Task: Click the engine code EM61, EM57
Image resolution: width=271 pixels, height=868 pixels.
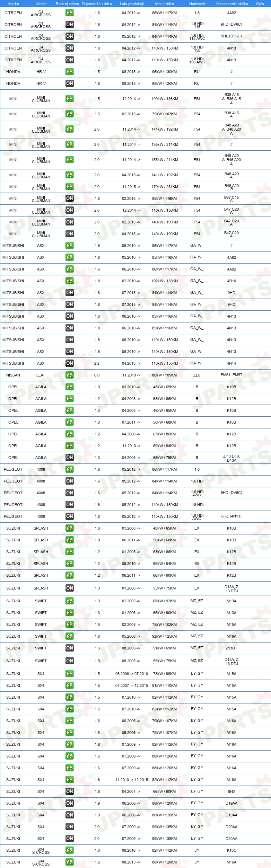Action: pyautogui.click(x=231, y=375)
